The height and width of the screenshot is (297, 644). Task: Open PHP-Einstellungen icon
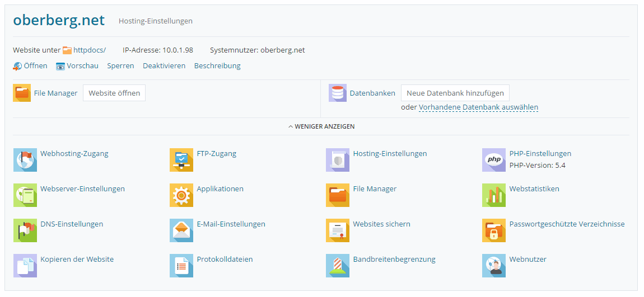493,160
